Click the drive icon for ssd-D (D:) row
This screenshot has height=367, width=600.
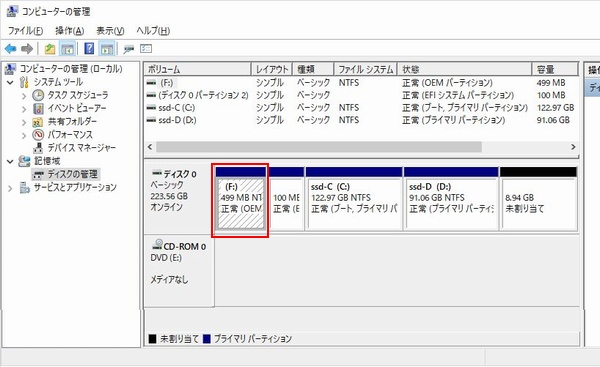[152, 120]
